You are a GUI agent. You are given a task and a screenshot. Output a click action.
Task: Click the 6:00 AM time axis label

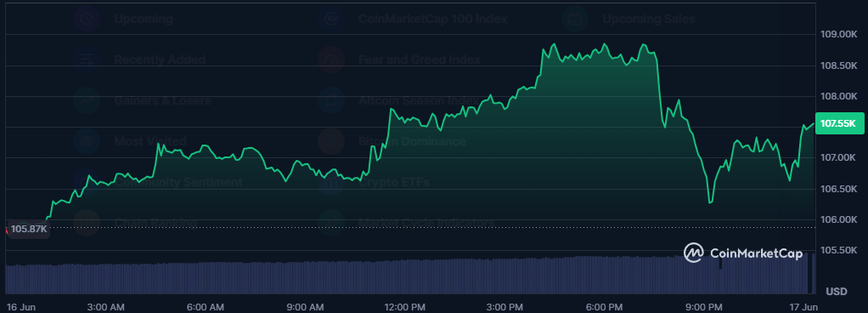(x=206, y=306)
